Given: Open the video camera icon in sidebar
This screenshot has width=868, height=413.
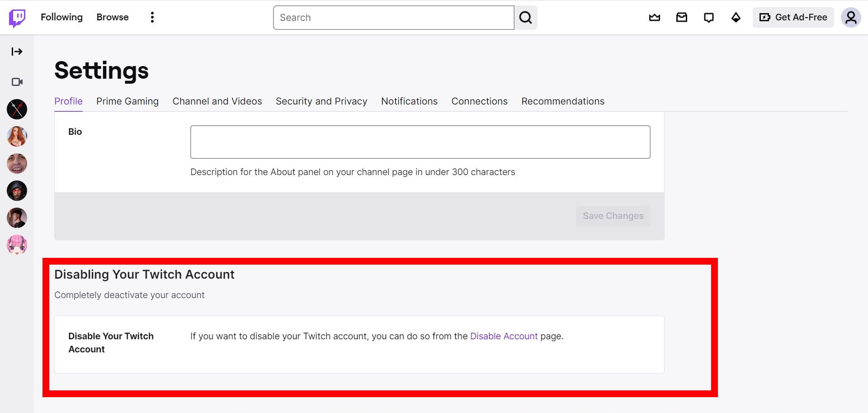Looking at the screenshot, I should [17, 82].
